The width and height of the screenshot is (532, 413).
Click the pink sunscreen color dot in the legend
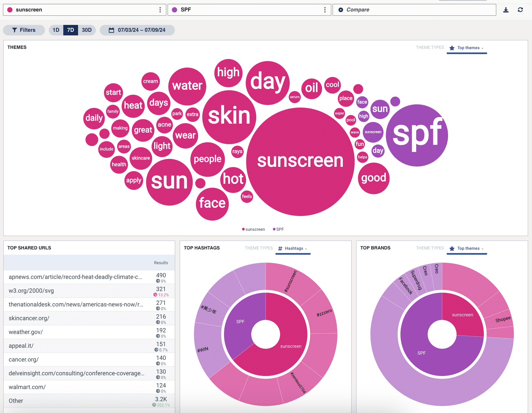(243, 229)
